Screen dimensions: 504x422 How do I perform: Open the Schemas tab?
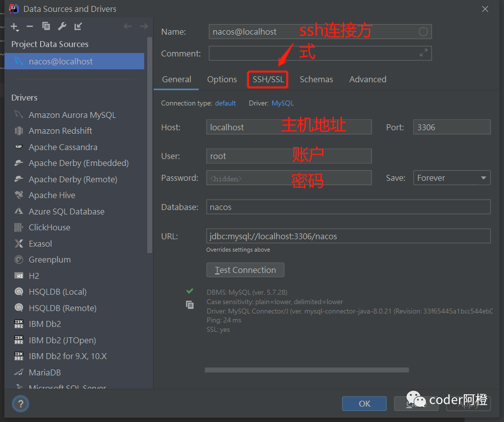point(316,79)
